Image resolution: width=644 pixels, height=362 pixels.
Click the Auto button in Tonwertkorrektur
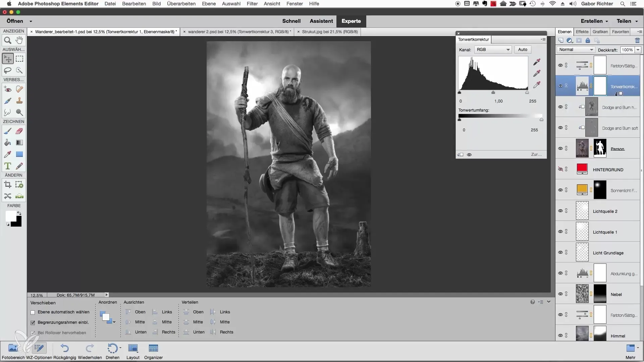point(523,50)
